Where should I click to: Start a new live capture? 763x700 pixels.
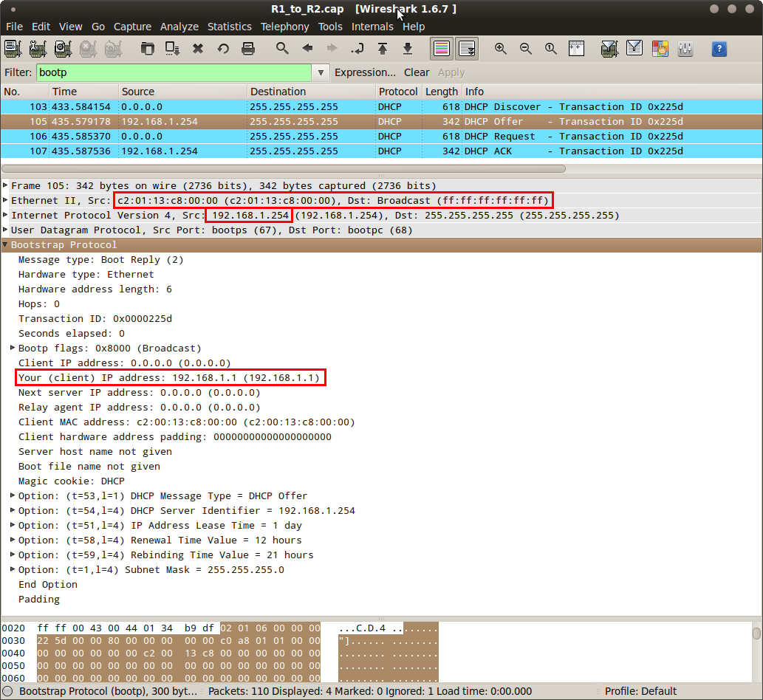64,49
